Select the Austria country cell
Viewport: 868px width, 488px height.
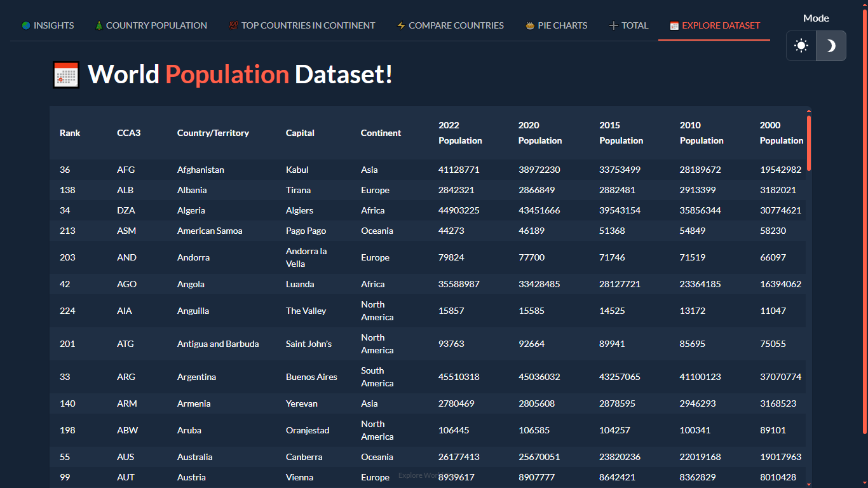point(191,477)
